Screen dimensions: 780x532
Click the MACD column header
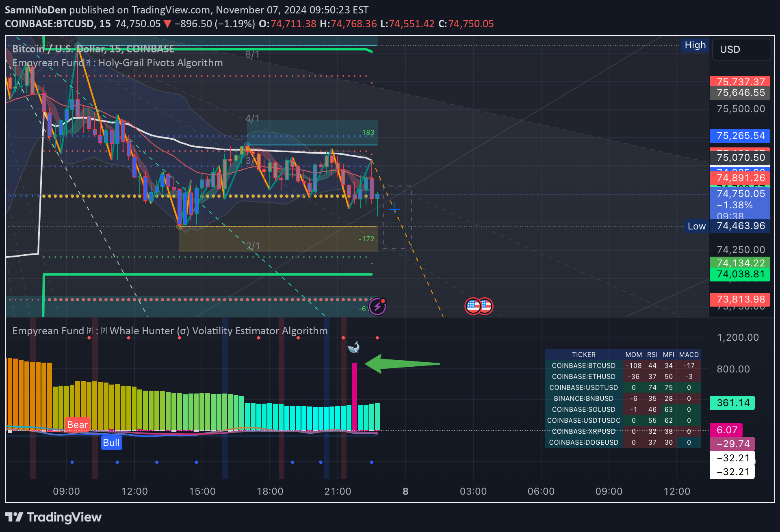pyautogui.click(x=689, y=355)
